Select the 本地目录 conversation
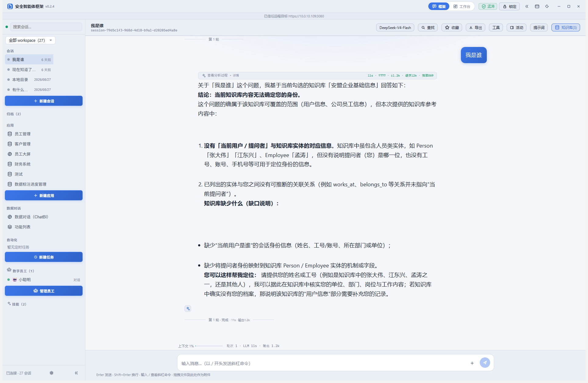 point(29,80)
